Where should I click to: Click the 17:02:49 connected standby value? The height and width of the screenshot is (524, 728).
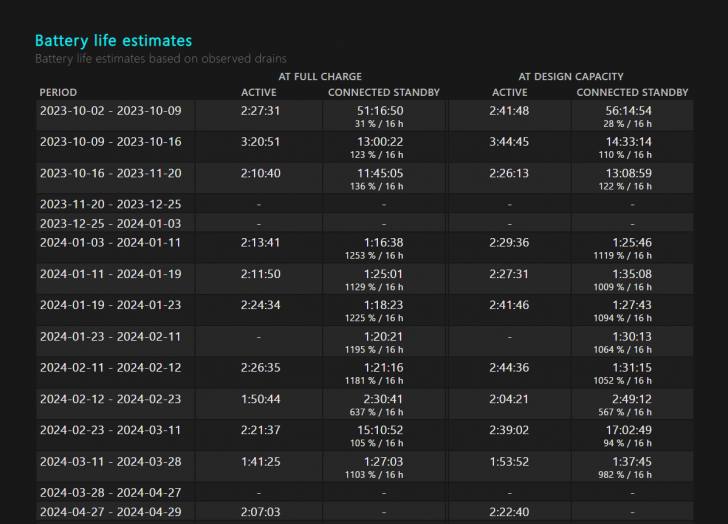[629, 429]
